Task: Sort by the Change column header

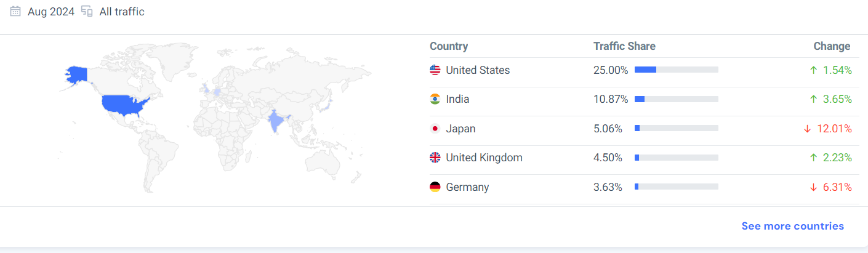Action: click(832, 46)
